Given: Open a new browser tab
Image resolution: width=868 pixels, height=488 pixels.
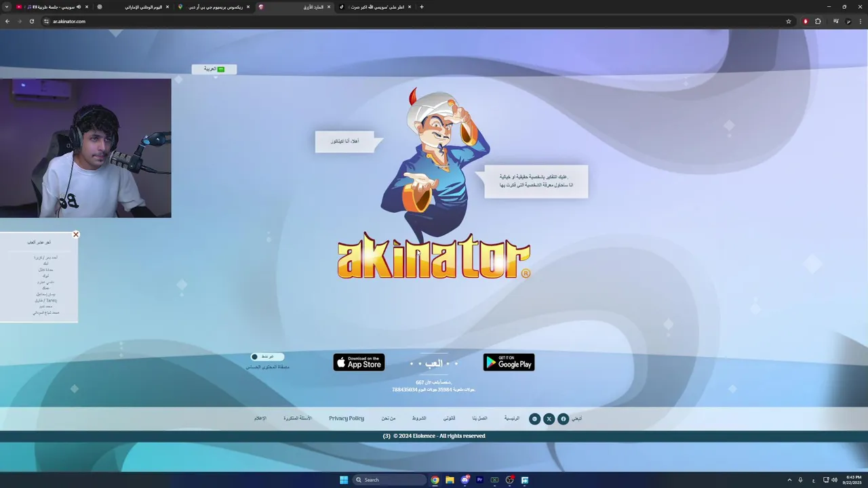Looking at the screenshot, I should click(422, 7).
